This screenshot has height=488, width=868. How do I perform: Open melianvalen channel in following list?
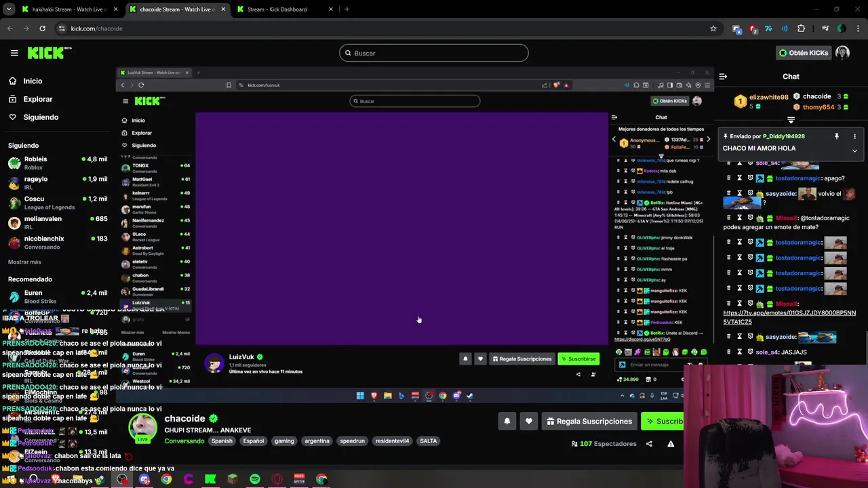58,222
